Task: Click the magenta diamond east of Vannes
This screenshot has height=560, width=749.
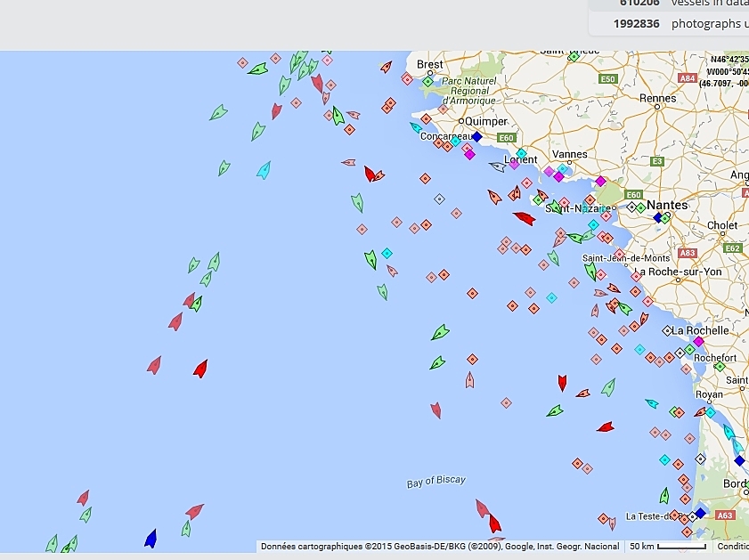Action: (600, 181)
